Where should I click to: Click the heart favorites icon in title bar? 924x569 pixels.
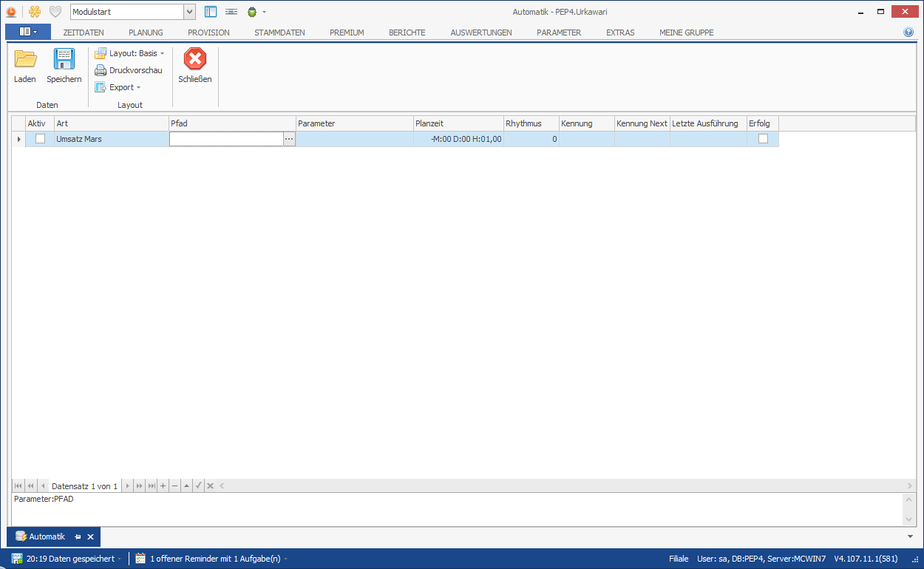tap(55, 12)
